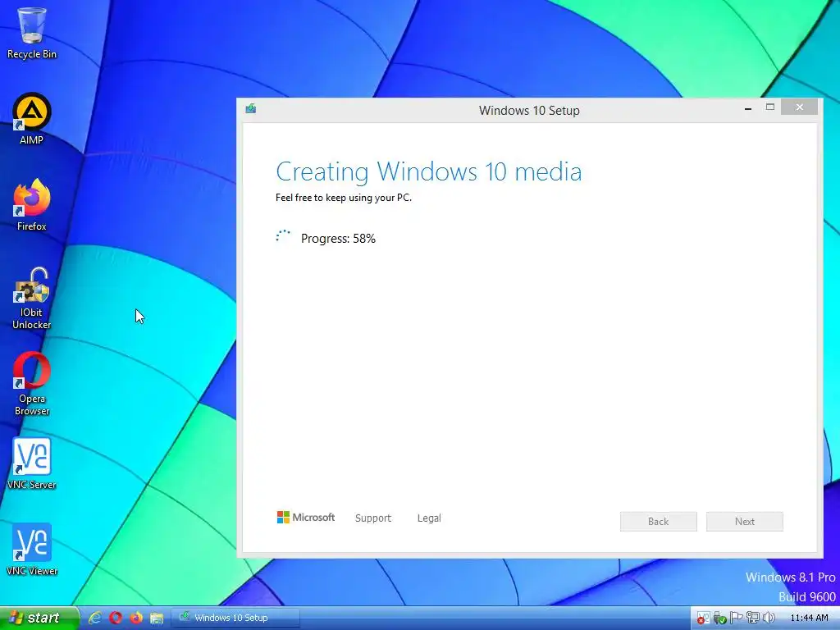
Task: Launch Opera from the taskbar quick launch
Action: [115, 618]
